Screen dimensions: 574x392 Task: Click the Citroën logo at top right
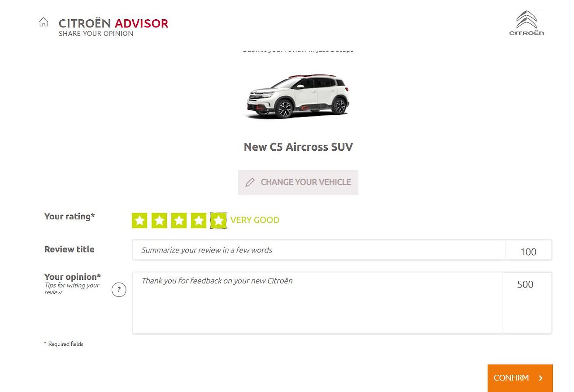click(x=526, y=23)
